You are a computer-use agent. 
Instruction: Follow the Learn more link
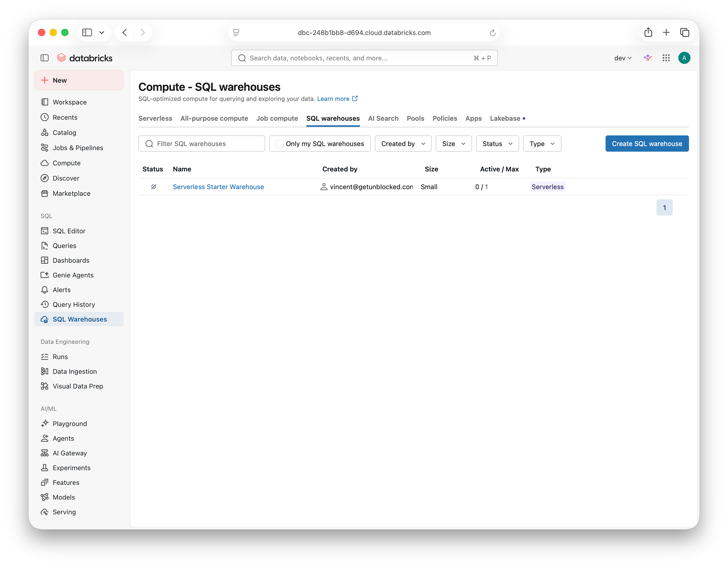click(337, 99)
